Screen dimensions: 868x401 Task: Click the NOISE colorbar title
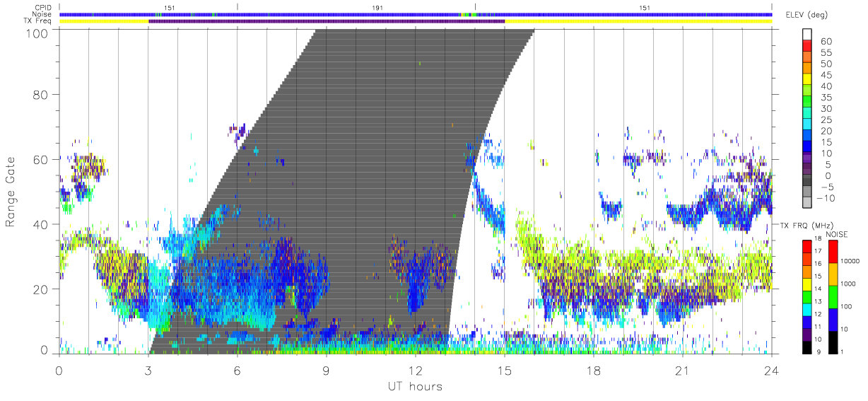point(837,233)
